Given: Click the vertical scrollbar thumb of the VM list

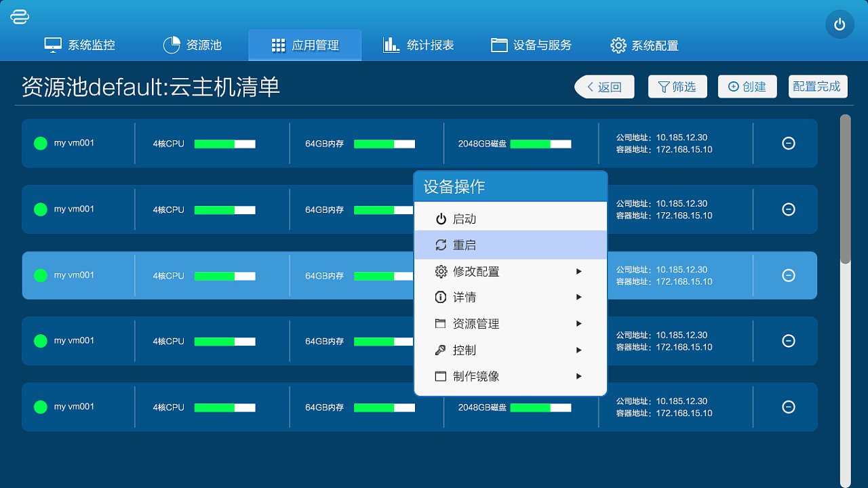Looking at the screenshot, I should pos(845,189).
